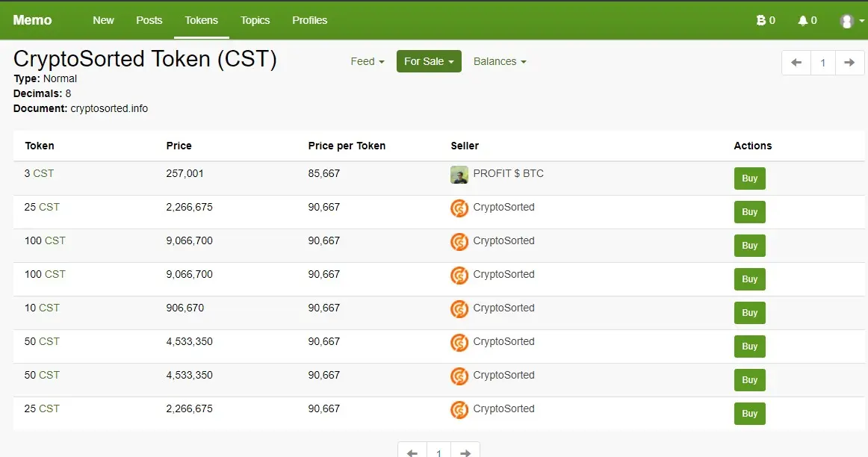Click the CryptoSorted Token (CST) heading
The image size is (868, 457).
click(x=145, y=59)
